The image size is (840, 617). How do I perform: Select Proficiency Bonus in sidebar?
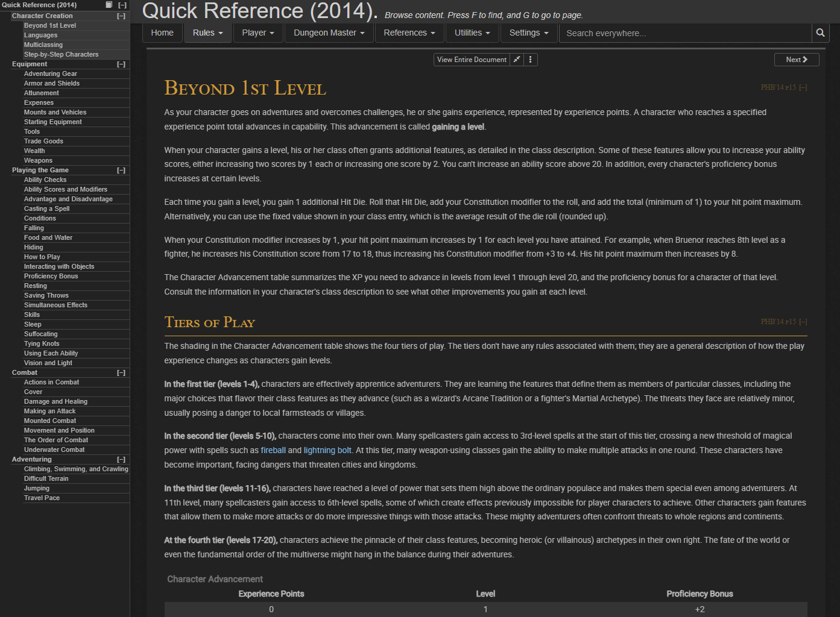tap(77, 277)
